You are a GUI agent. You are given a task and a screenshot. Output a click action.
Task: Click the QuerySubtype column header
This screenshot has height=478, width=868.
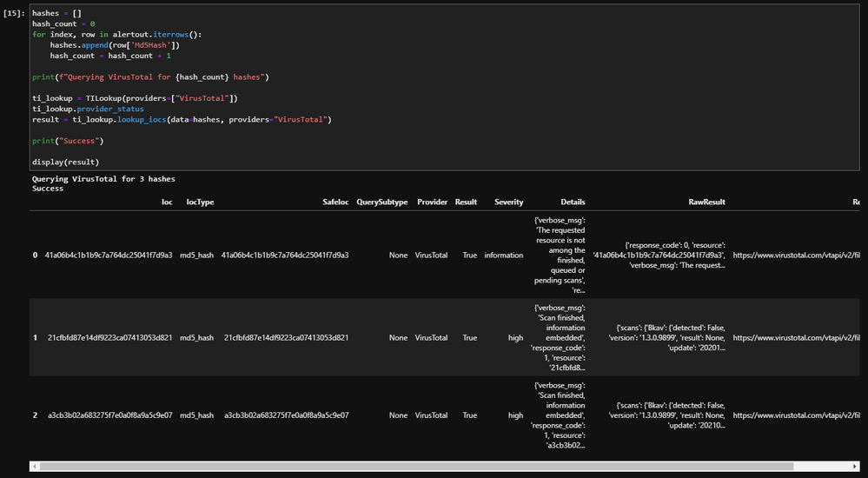(382, 202)
